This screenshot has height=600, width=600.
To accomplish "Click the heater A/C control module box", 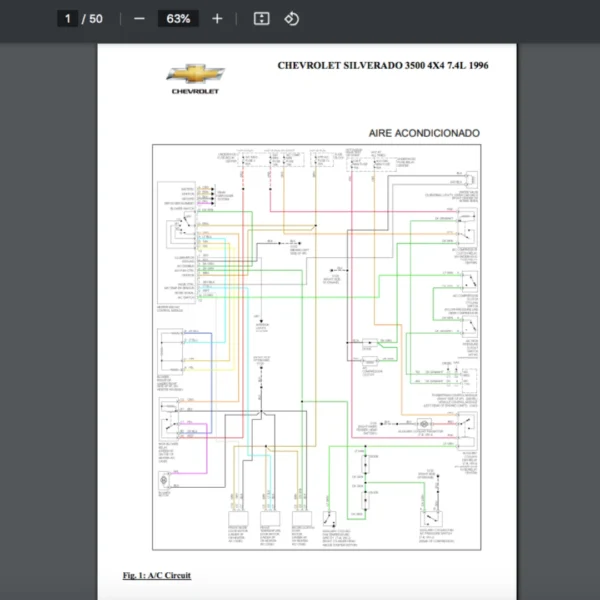I will click(x=178, y=243).
